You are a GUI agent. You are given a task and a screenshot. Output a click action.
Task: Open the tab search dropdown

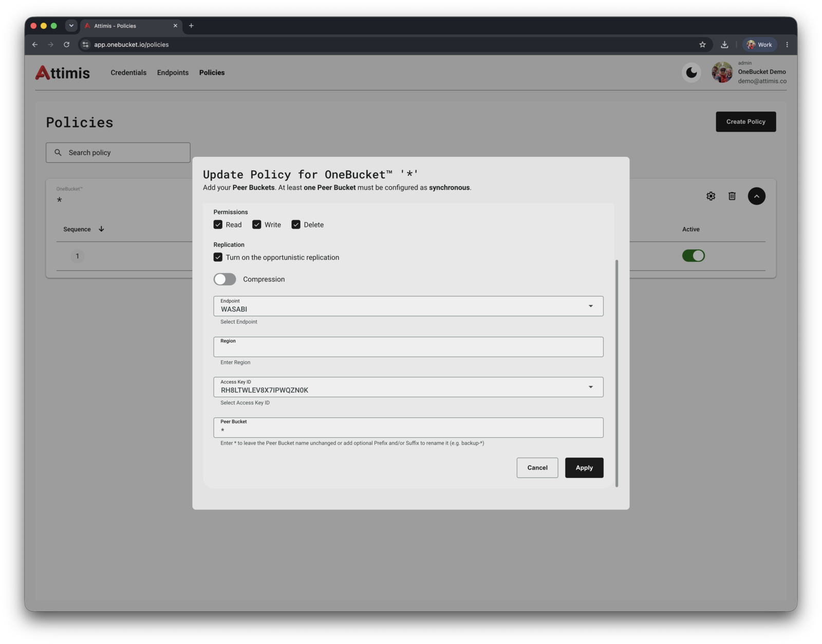pyautogui.click(x=71, y=26)
